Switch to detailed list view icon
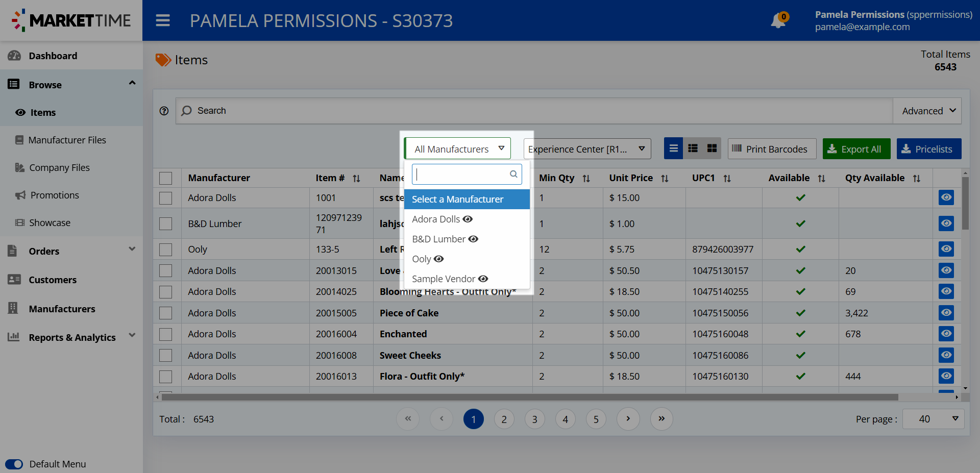 point(693,148)
